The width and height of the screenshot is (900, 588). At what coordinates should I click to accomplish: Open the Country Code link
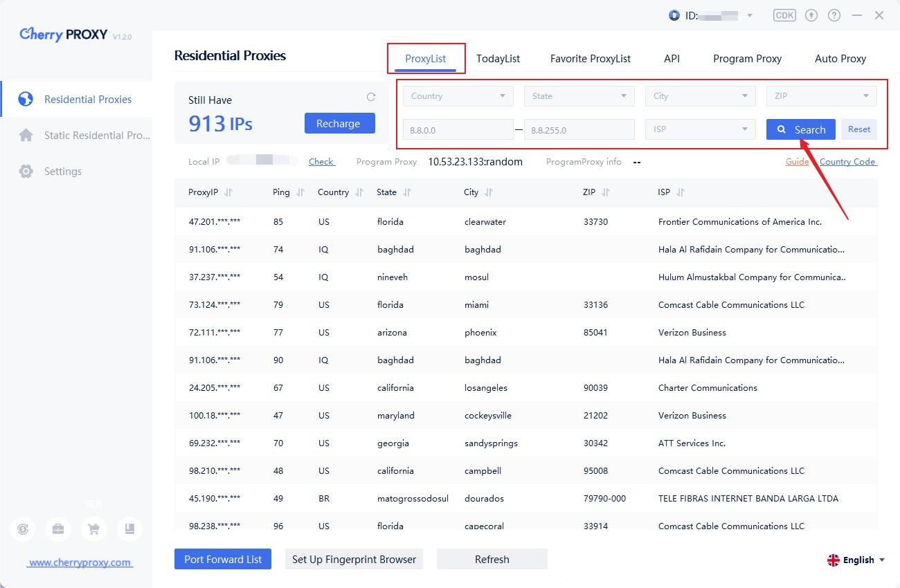(x=847, y=162)
